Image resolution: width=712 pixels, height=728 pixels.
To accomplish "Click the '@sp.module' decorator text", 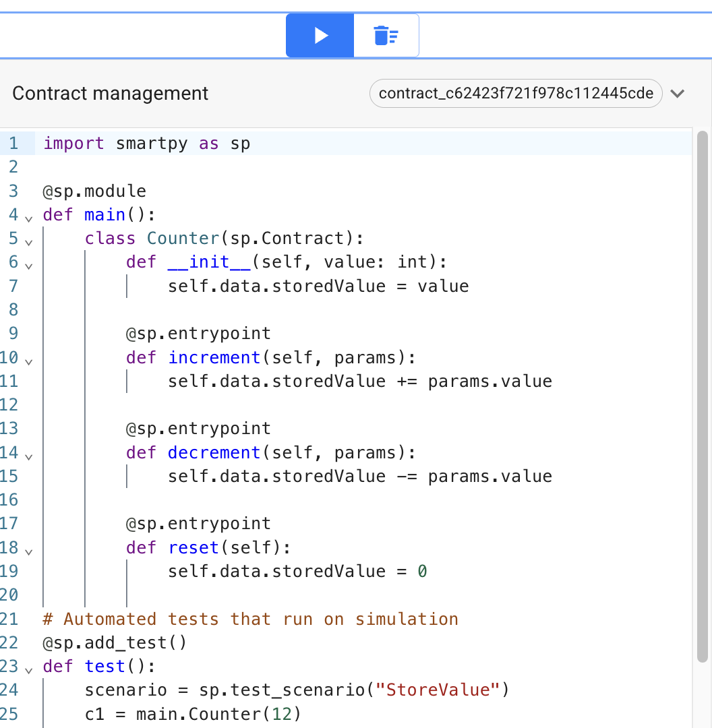I will pyautogui.click(x=94, y=191).
